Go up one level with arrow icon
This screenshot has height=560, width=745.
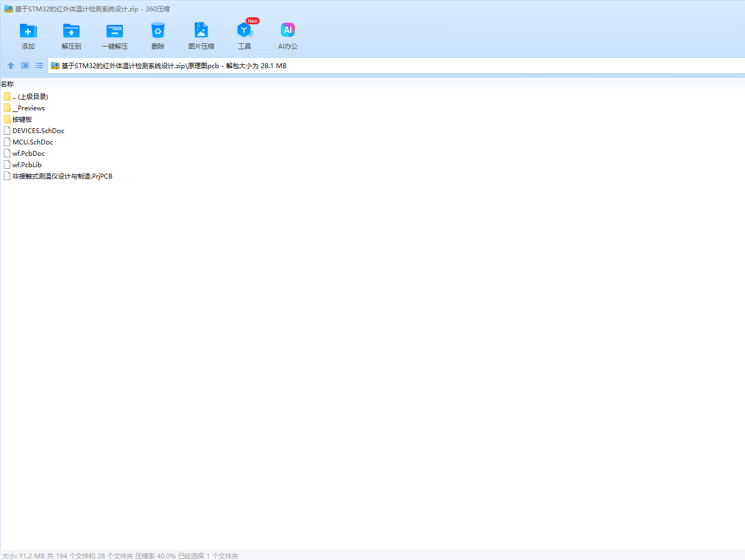tap(11, 65)
